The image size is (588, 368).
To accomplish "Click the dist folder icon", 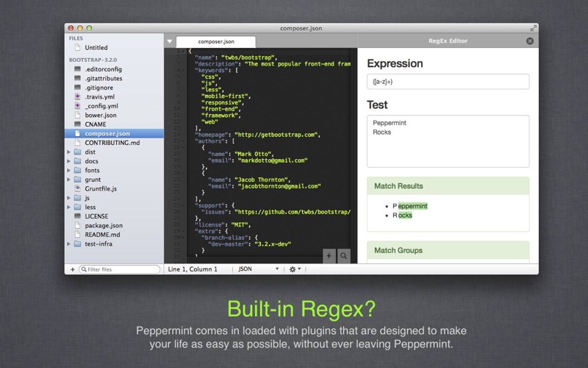I will pyautogui.click(x=78, y=152).
